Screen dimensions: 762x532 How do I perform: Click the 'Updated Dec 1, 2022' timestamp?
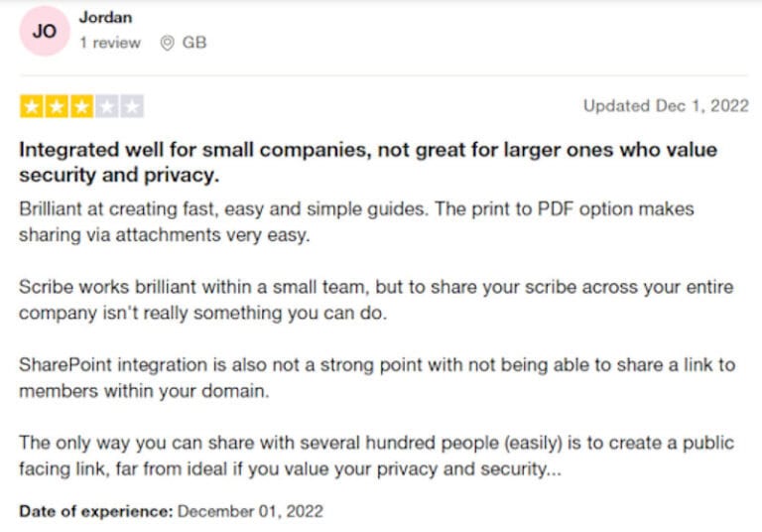(x=666, y=106)
